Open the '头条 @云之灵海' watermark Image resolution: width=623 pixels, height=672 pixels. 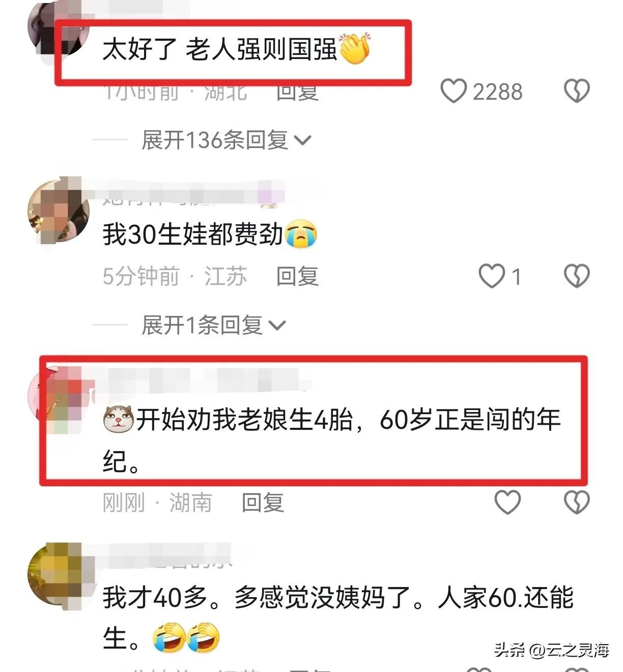(x=551, y=650)
